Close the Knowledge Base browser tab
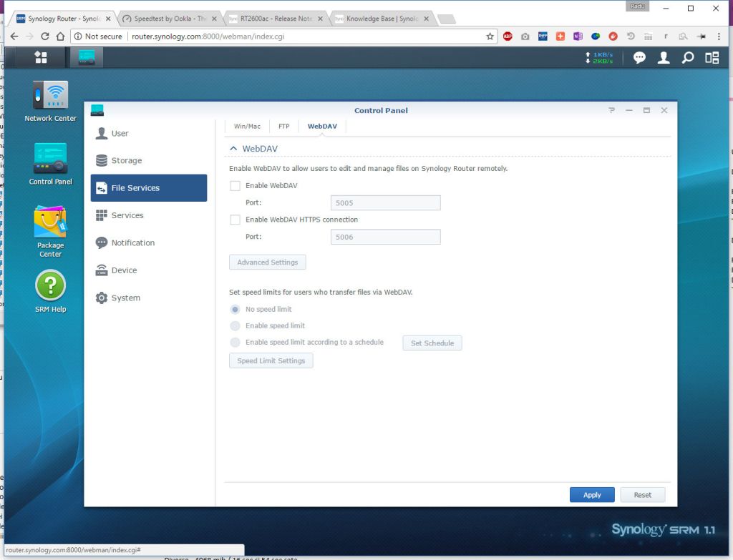The width and height of the screenshot is (733, 560). tap(427, 19)
